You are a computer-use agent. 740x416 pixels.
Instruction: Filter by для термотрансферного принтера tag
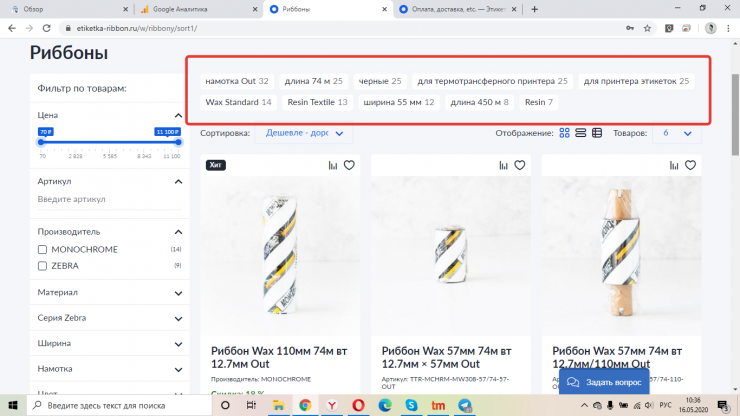[x=492, y=81]
